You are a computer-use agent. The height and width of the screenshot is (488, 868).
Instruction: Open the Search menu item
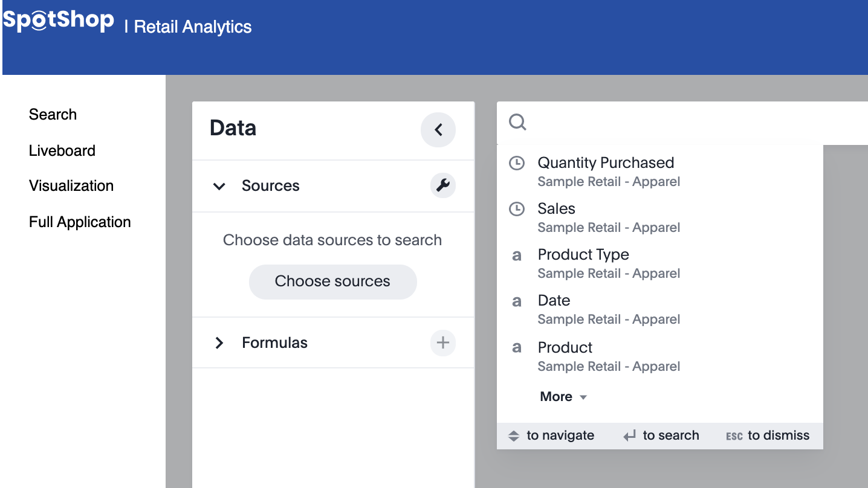coord(53,115)
